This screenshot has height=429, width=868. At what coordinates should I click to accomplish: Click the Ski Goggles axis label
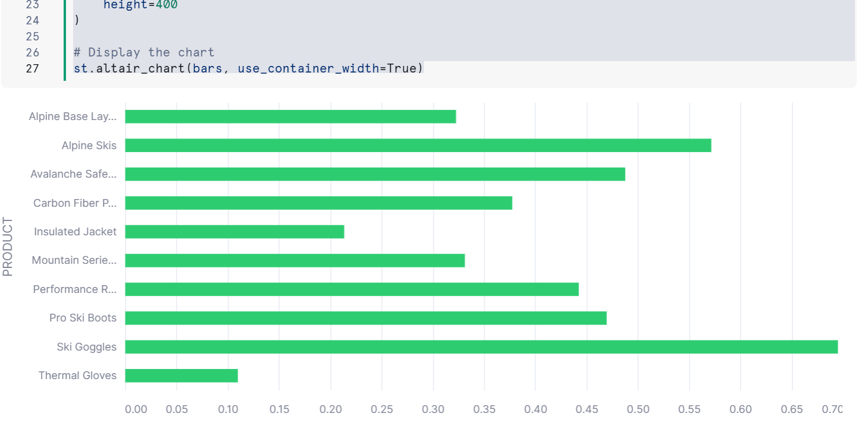[87, 347]
